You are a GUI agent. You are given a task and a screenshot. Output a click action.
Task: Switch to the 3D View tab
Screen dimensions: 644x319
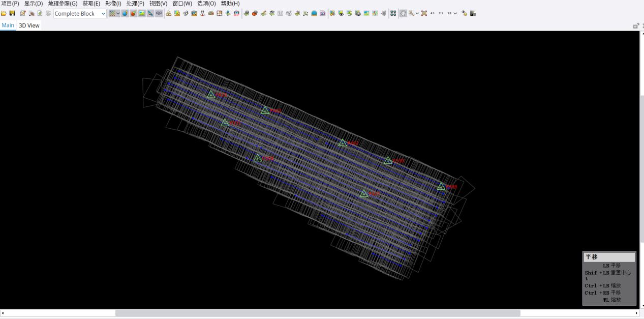(x=29, y=25)
